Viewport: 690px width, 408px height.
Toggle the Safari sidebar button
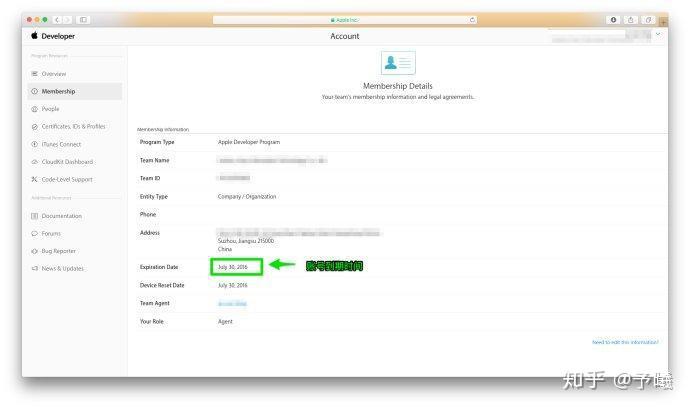(x=83, y=20)
